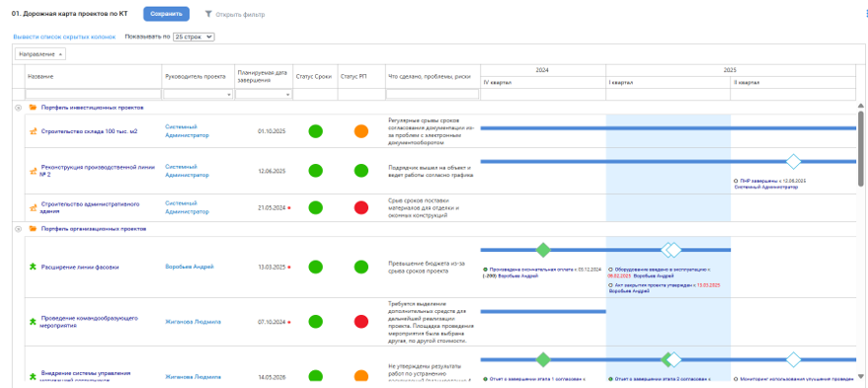Click project icon beside Строительство административного здания
The image size is (868, 388).
pos(33,208)
